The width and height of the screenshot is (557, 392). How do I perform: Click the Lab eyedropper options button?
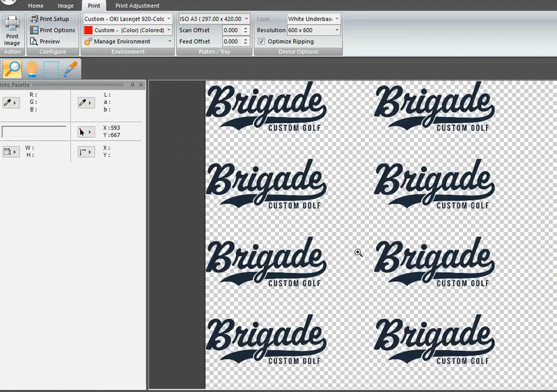[86, 103]
